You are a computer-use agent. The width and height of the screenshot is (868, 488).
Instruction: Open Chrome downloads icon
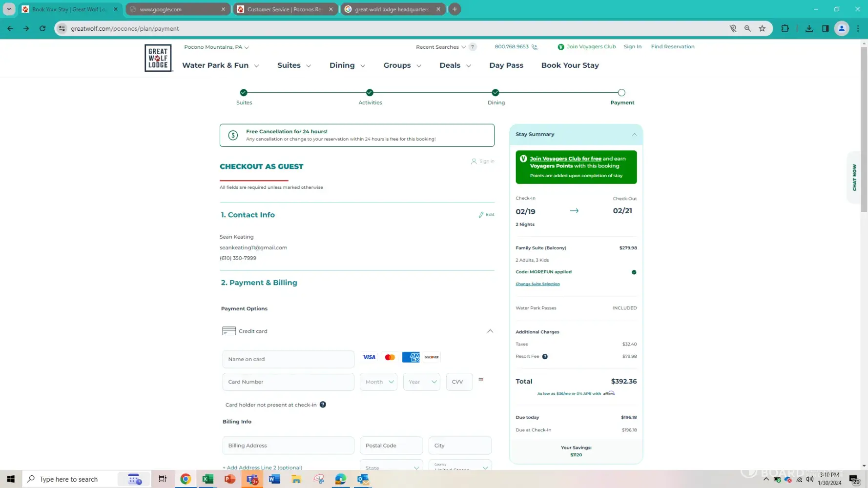coord(809,29)
